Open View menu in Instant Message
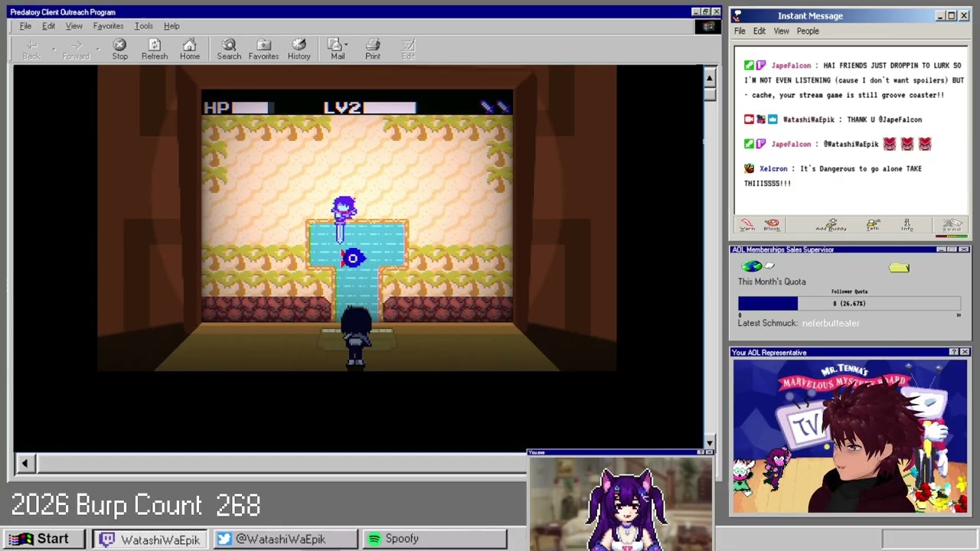The height and width of the screenshot is (551, 980). [x=781, y=31]
